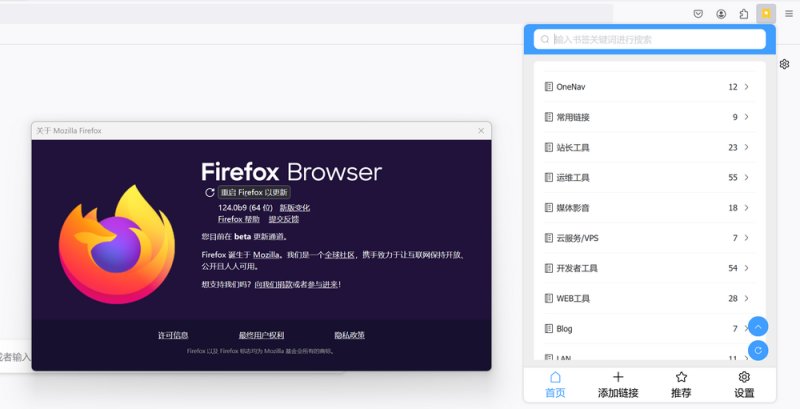Click the blue scroll-to-top round button
800x409 pixels.
coord(758,326)
